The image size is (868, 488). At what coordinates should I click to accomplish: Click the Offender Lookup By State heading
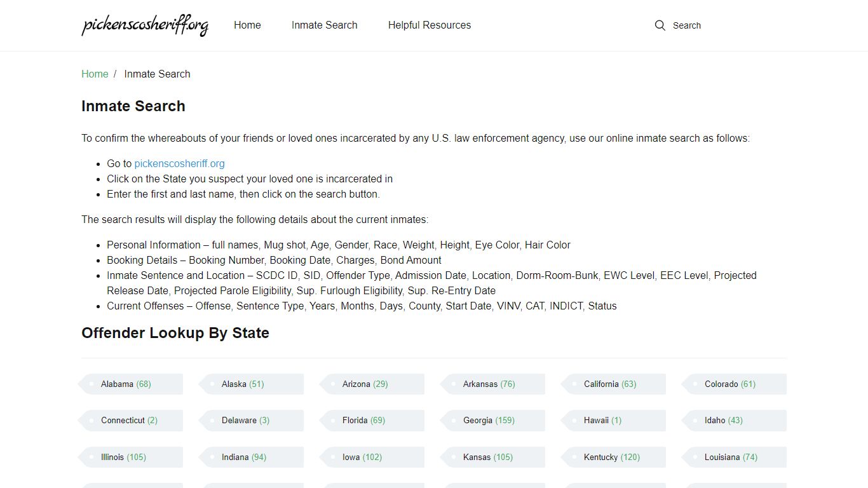coord(175,333)
